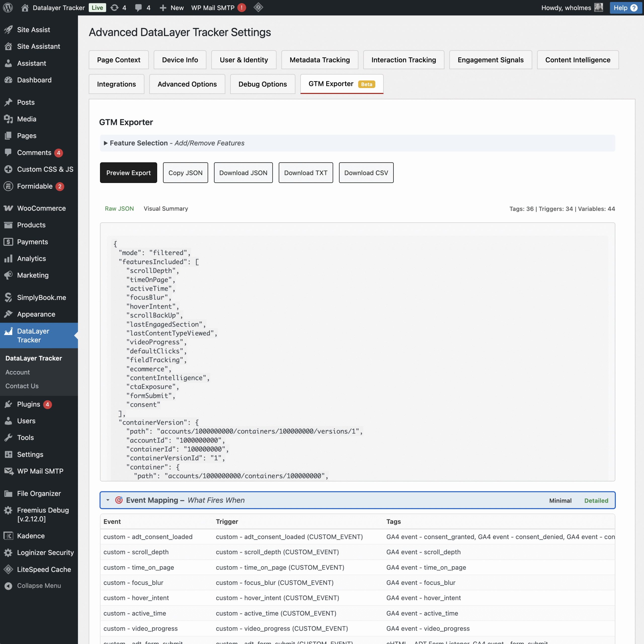This screenshot has width=644, height=644.
Task: Switch preview to Raw JSON view
Action: [119, 209]
